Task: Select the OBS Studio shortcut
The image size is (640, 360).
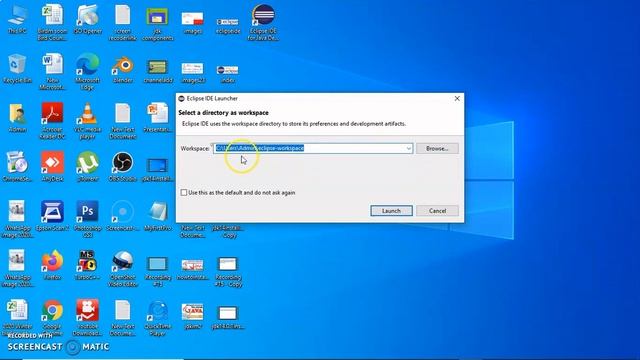Action: point(122,167)
